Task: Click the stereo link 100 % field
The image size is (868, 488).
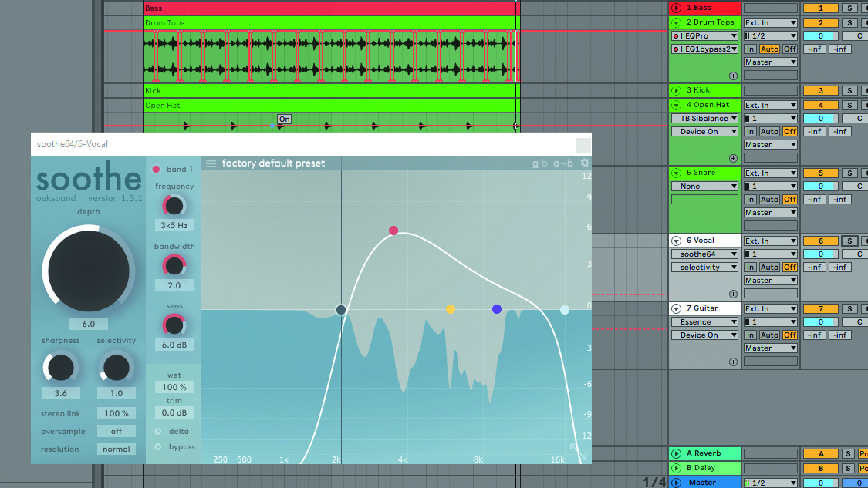Action: (117, 413)
